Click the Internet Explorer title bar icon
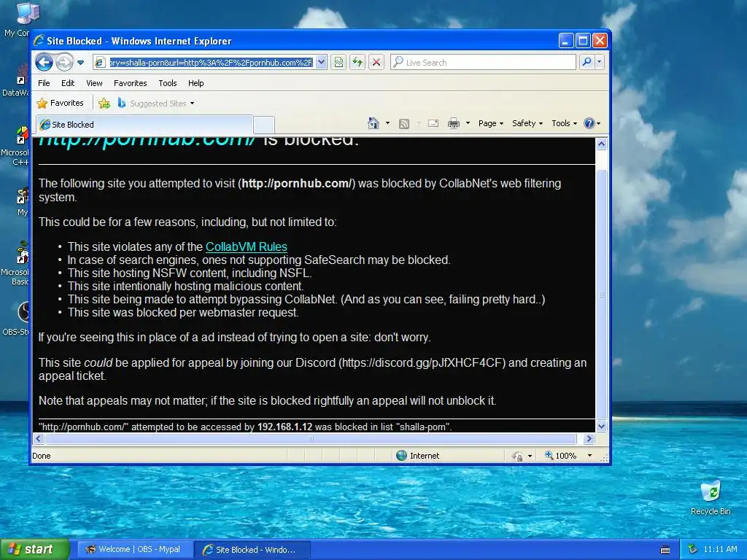Viewport: 747px width, 560px height. point(39,41)
